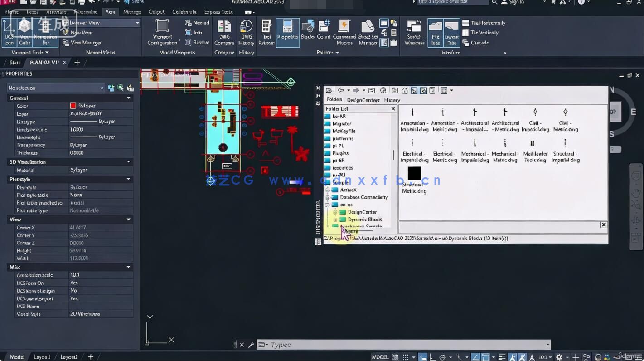Select the Count tool icon on the ribbon
Screen dimensions: 644x361
tap(324, 27)
